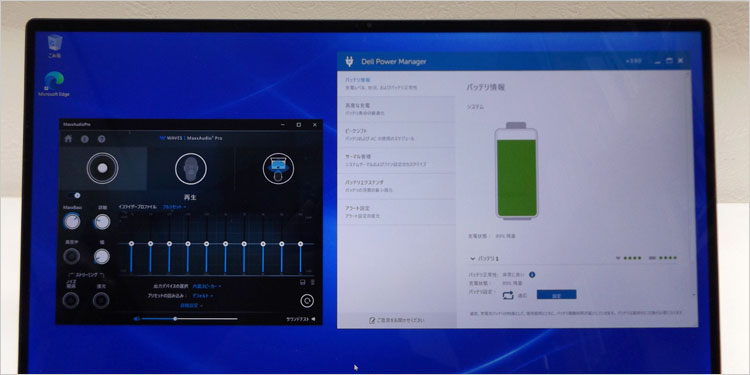Click the round reset icon in MaxxAudio

click(307, 300)
